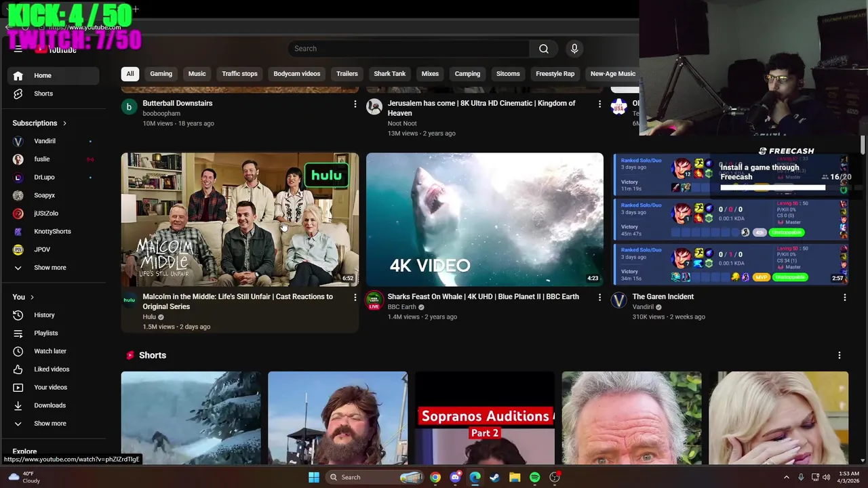Open Chrome from the taskbar

pyautogui.click(x=435, y=477)
